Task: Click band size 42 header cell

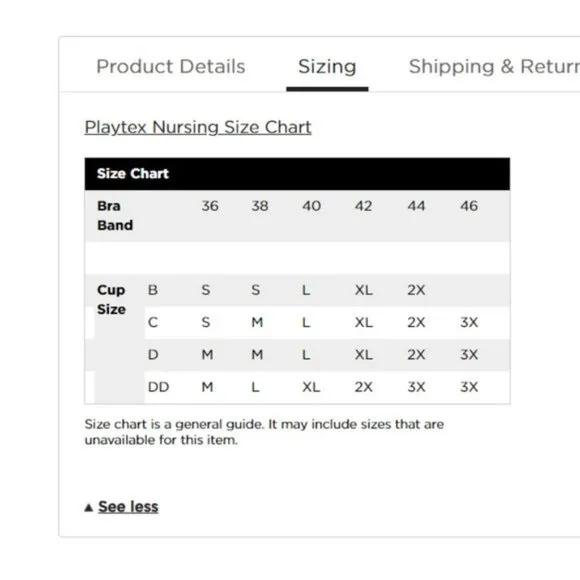Action: tap(363, 206)
